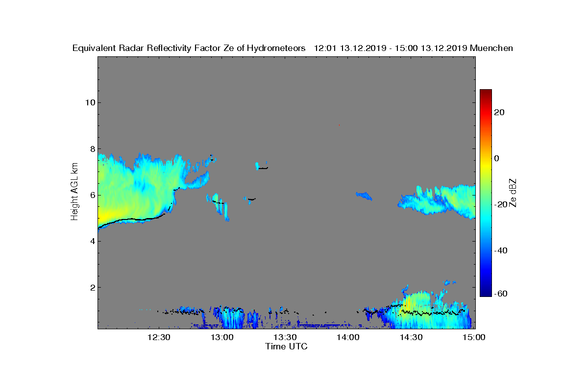Click the small blue cloud patch near 14:05
The image size is (588, 392).
[364, 196]
